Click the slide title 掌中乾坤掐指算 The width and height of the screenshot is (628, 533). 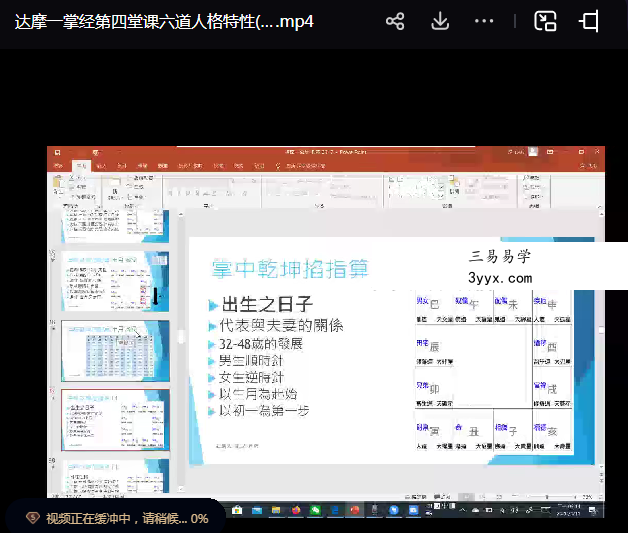290,269
